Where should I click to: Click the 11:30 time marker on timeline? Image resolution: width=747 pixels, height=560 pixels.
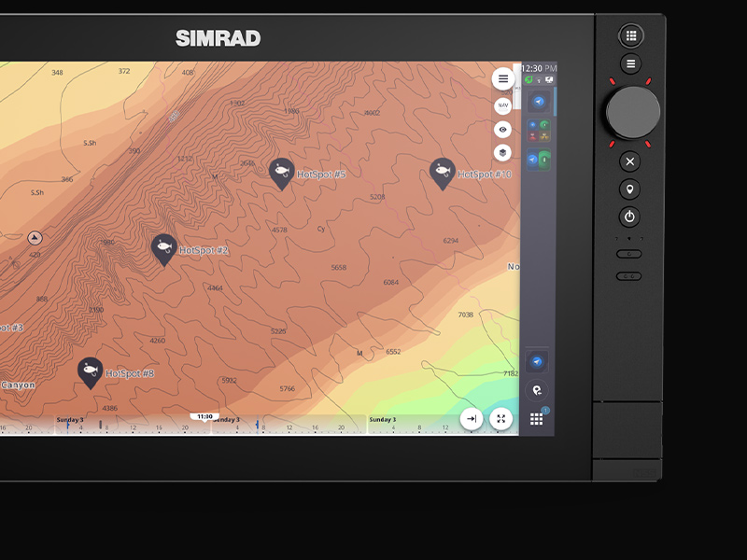pyautogui.click(x=204, y=416)
